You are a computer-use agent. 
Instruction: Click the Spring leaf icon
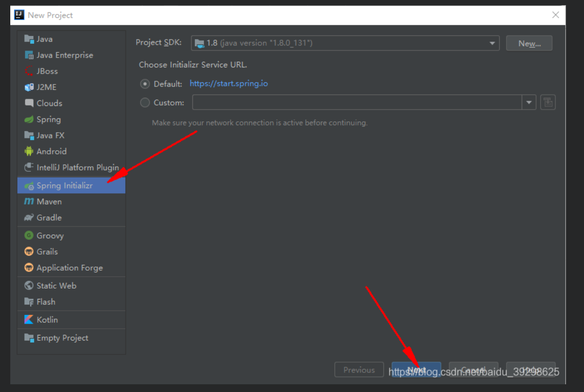point(29,119)
